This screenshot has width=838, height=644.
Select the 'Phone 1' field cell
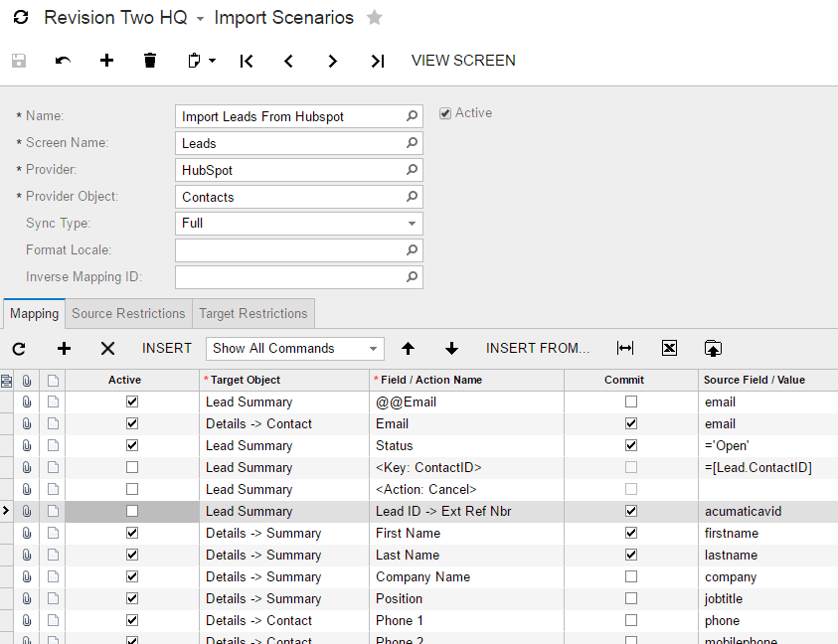point(466,621)
